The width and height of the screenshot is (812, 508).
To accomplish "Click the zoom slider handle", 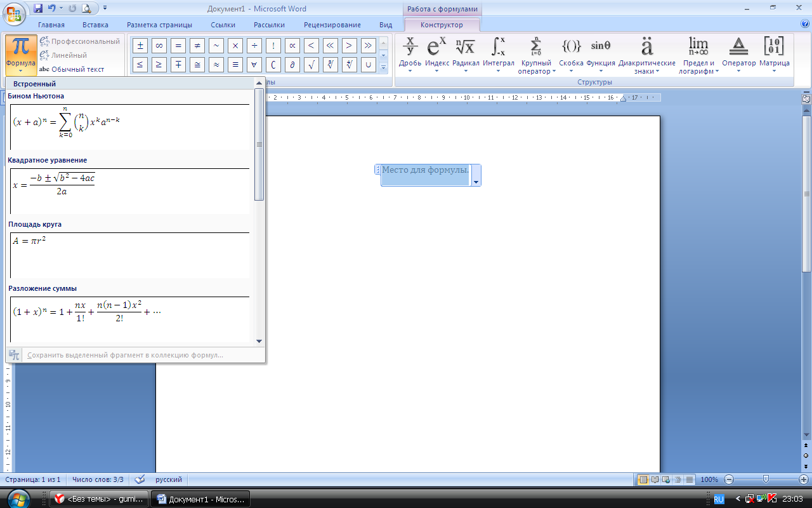I will [766, 479].
